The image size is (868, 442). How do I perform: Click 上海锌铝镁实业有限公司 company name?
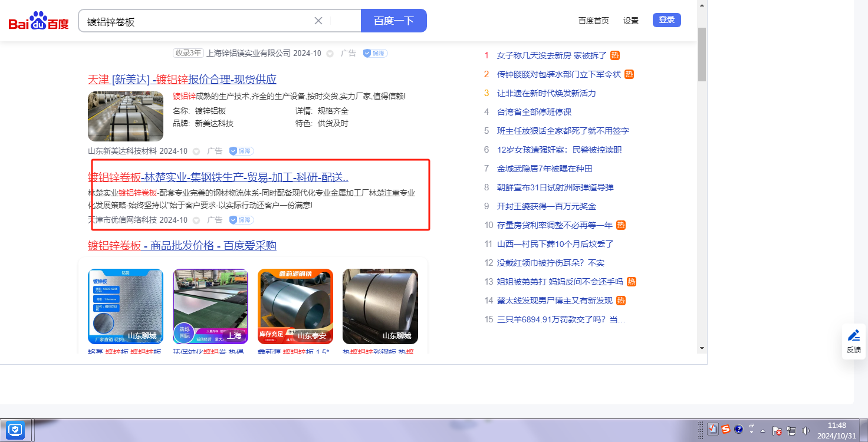pos(249,53)
